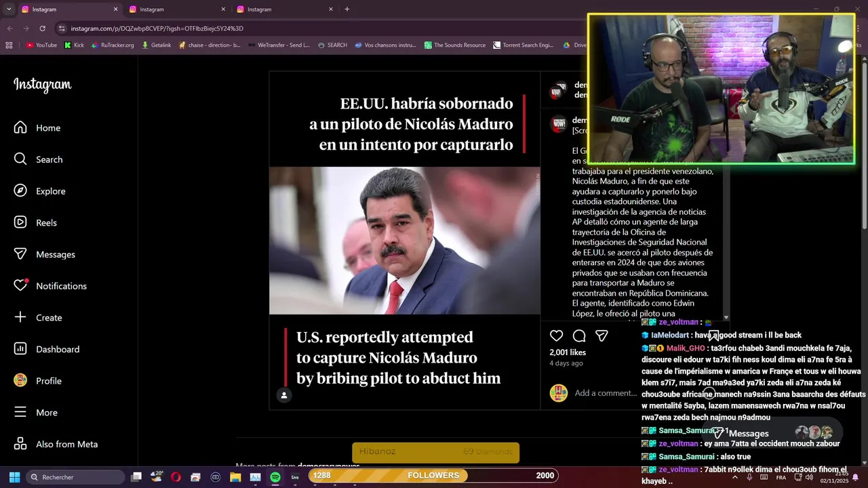Open the browser tab search dropdown
This screenshot has width=868, height=488.
[x=9, y=9]
